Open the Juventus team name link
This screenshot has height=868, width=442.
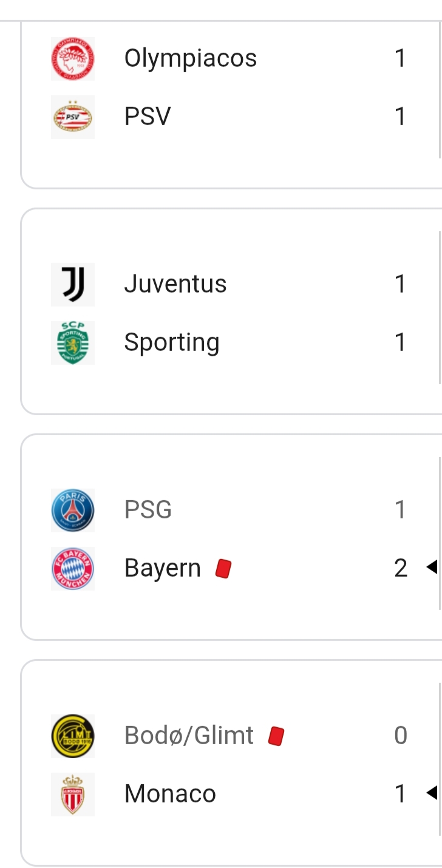click(x=175, y=284)
